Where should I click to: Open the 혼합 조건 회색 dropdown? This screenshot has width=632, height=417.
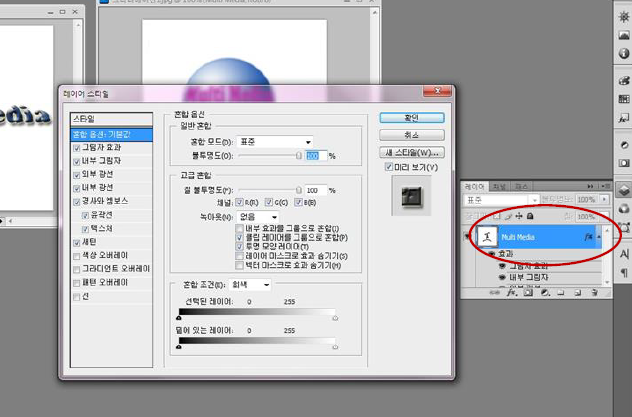coord(250,285)
